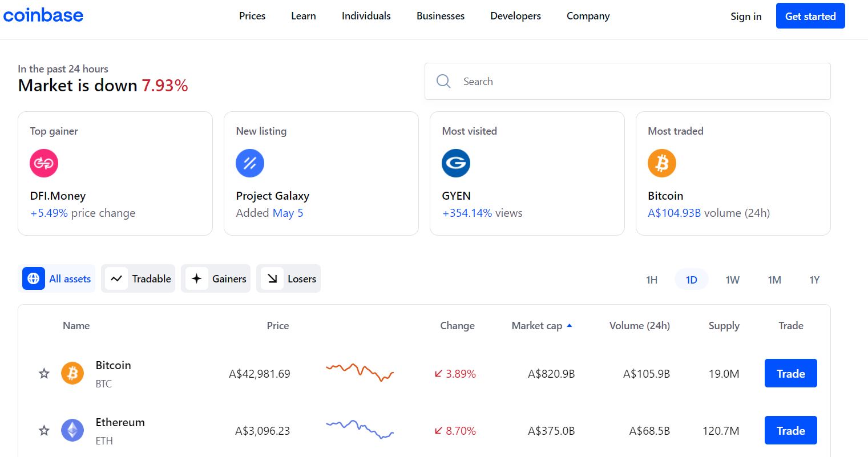868x457 pixels.
Task: Open the Individuals dropdown menu
Action: pyautogui.click(x=366, y=16)
